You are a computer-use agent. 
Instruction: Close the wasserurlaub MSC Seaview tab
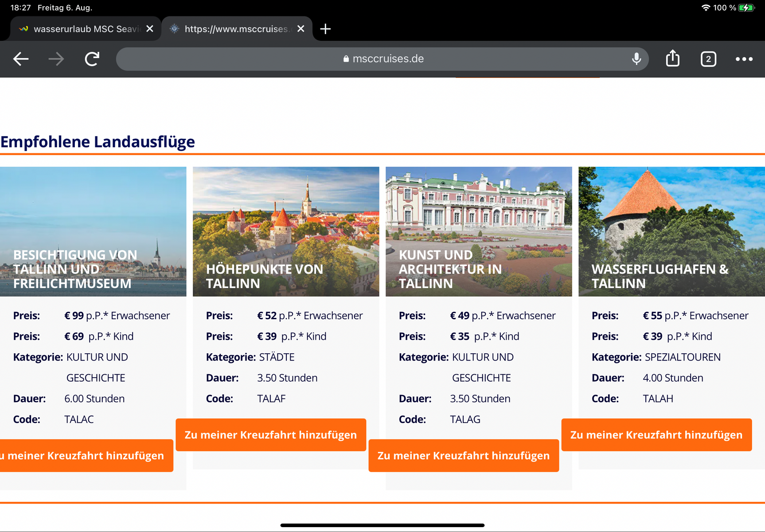click(x=150, y=29)
